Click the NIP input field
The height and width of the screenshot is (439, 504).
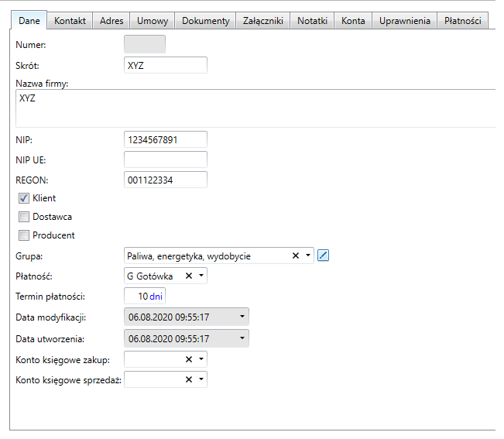point(165,139)
